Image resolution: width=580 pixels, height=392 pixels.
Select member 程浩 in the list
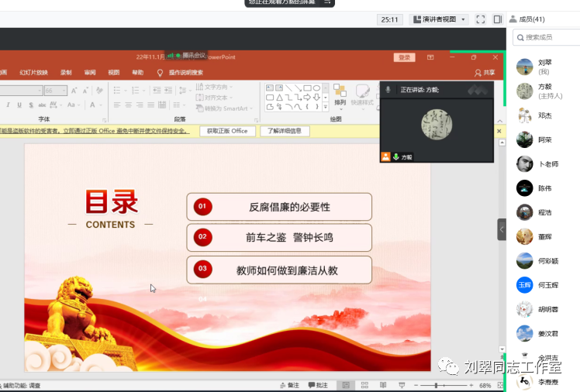(546, 212)
